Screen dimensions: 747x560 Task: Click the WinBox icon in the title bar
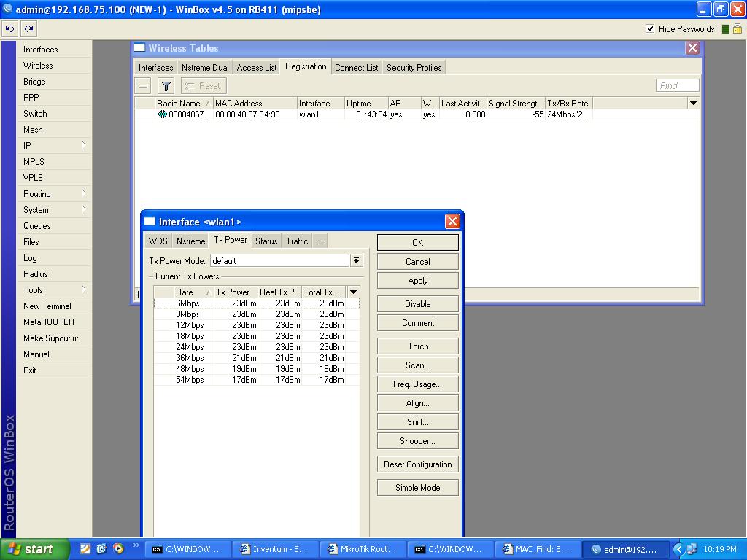click(6, 9)
